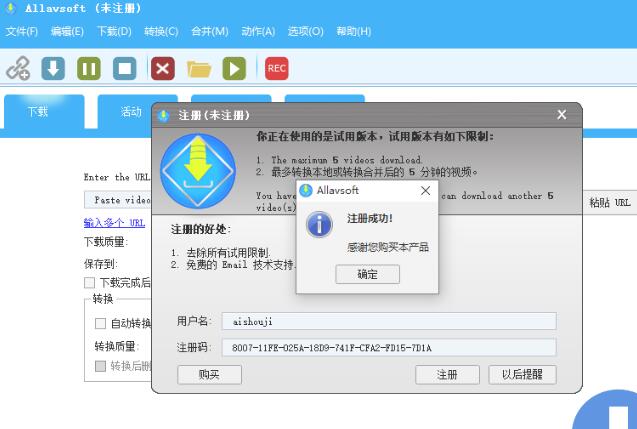Viewport: 637px width, 429px height.
Task: Click the 注册的好处 heading
Action: click(x=200, y=229)
